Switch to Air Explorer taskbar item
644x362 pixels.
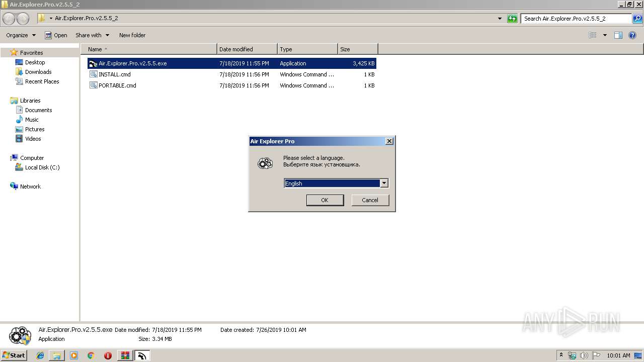tap(142, 355)
